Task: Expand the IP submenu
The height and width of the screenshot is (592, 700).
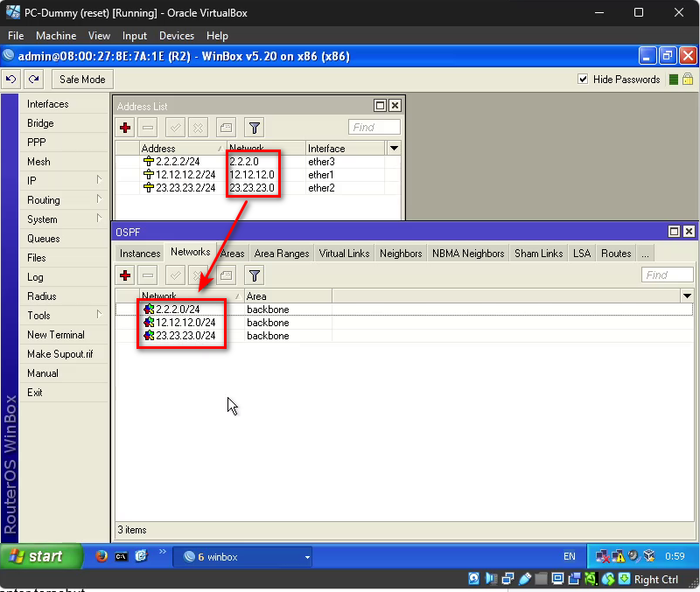Action: coord(64,181)
